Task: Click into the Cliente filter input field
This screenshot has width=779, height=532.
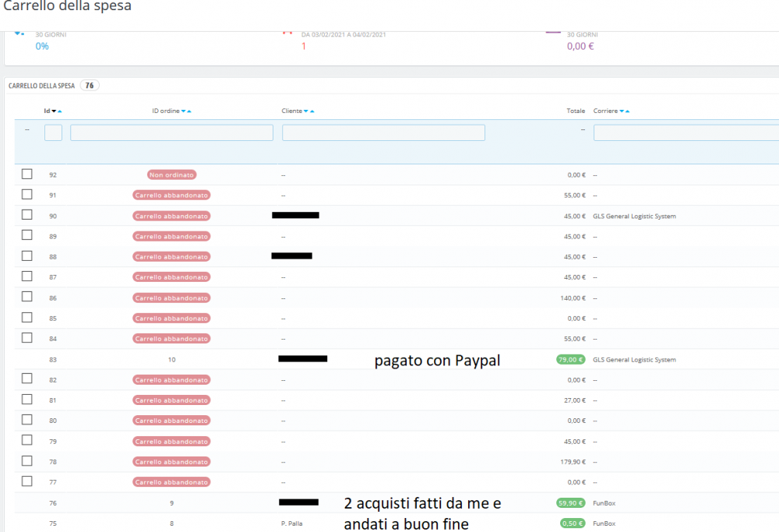Action: pos(382,132)
